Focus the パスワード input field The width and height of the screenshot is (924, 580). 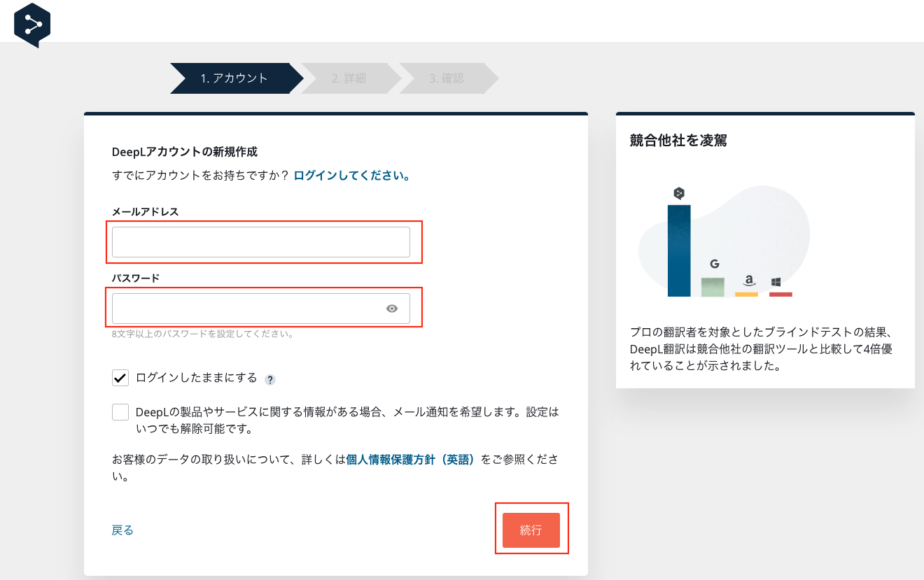pos(261,309)
